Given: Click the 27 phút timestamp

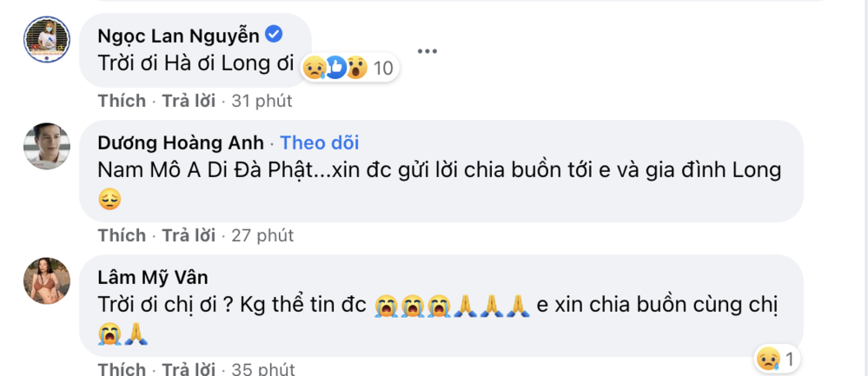Looking at the screenshot, I should pos(262,235).
